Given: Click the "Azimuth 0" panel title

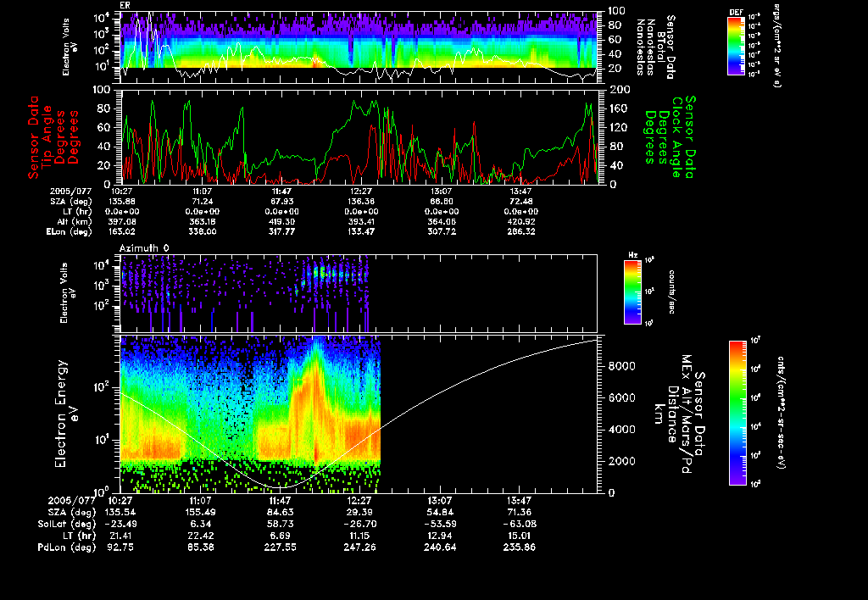Looking at the screenshot, I should (x=144, y=248).
